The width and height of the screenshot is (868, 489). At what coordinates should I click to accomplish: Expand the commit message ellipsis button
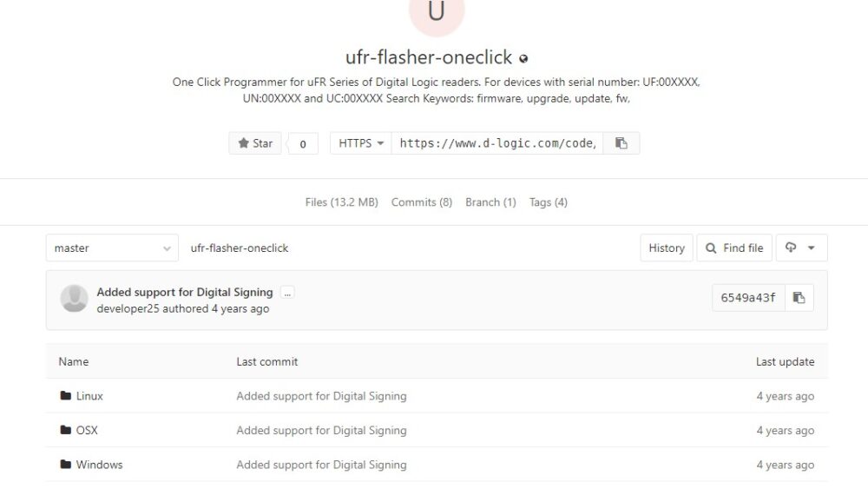(287, 293)
